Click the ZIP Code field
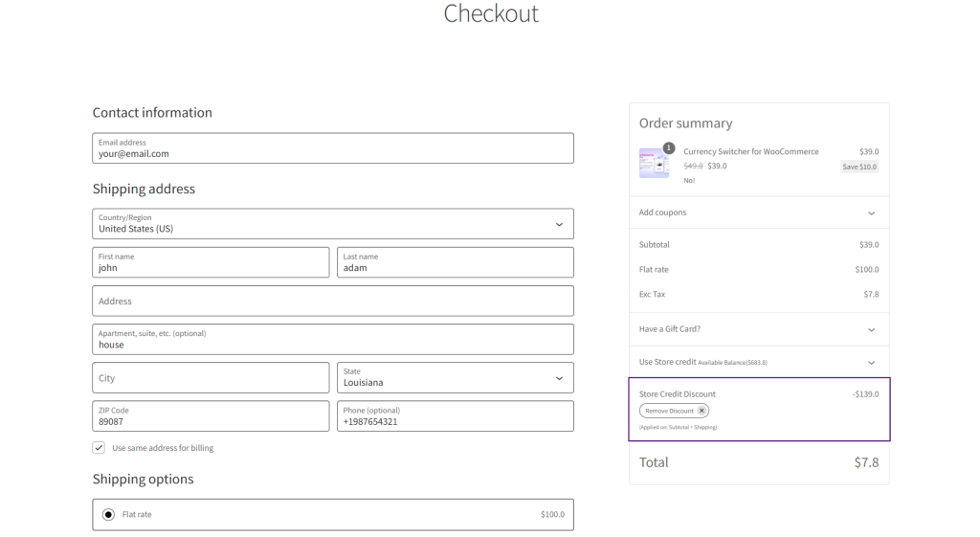 211,416
